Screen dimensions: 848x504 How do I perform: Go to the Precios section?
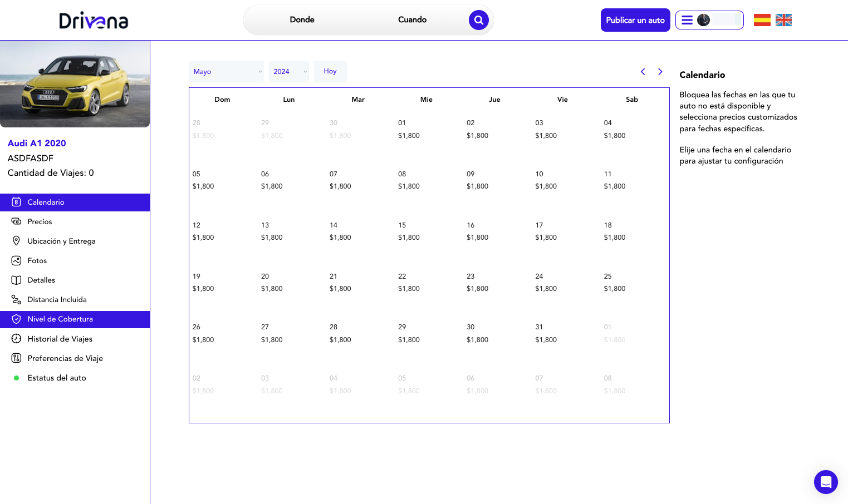pyautogui.click(x=75, y=221)
